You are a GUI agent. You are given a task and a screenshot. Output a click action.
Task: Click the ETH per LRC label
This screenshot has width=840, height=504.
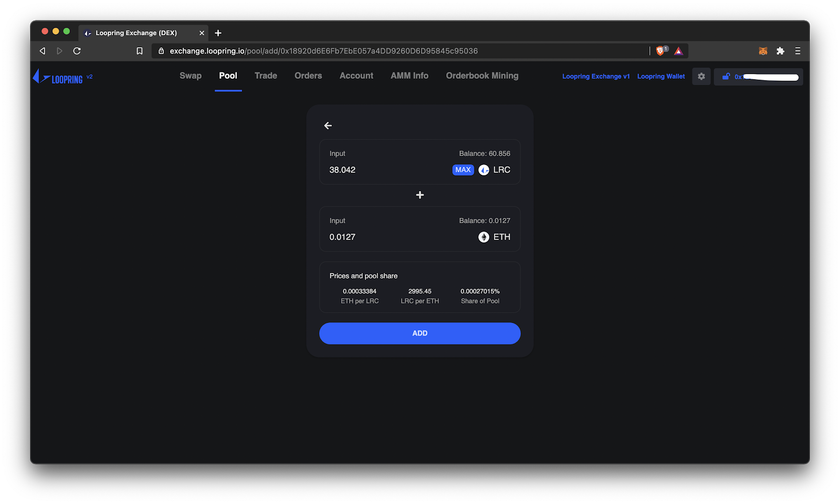360,301
